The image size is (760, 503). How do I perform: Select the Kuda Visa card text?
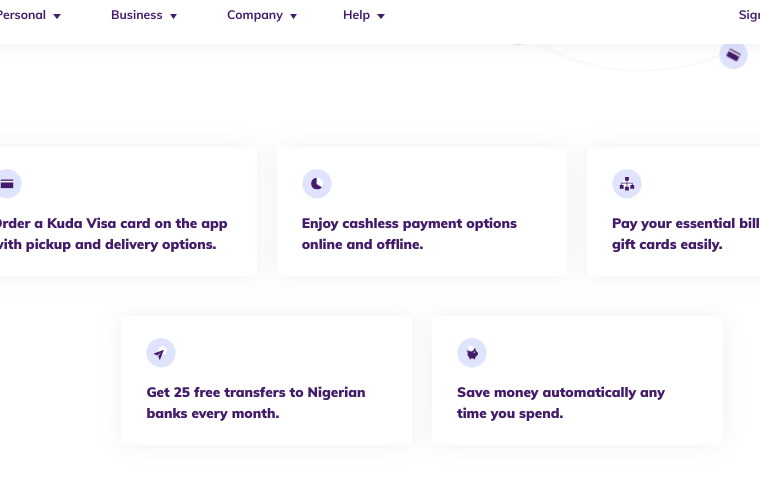click(112, 234)
